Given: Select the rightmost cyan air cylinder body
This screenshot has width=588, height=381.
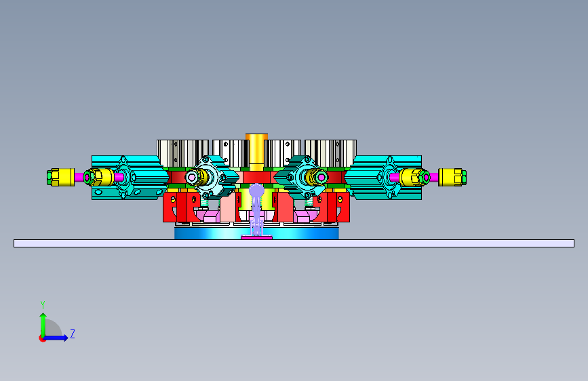Looking at the screenshot, I should coord(384,177).
